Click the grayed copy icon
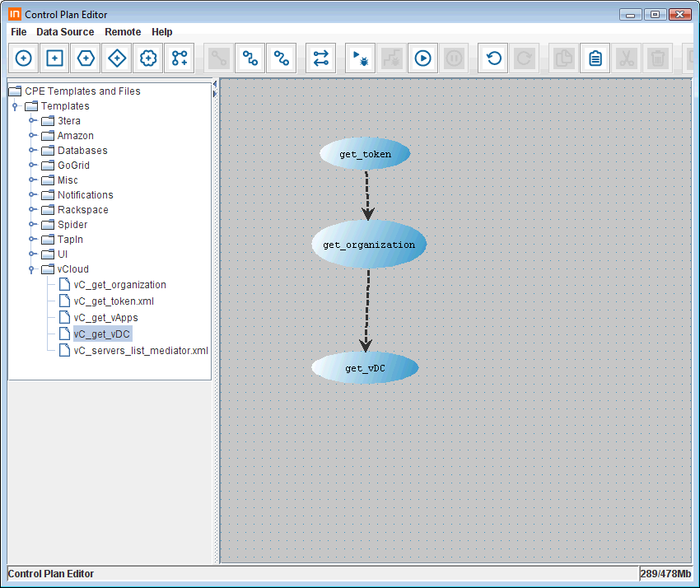 [564, 58]
